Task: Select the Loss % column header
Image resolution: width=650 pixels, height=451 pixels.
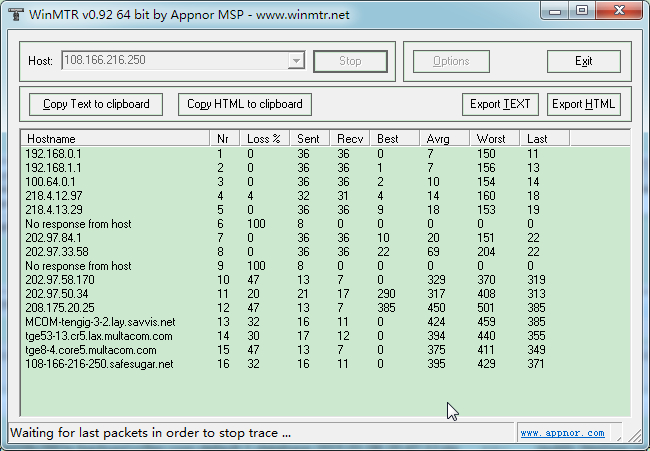Action: point(265,138)
